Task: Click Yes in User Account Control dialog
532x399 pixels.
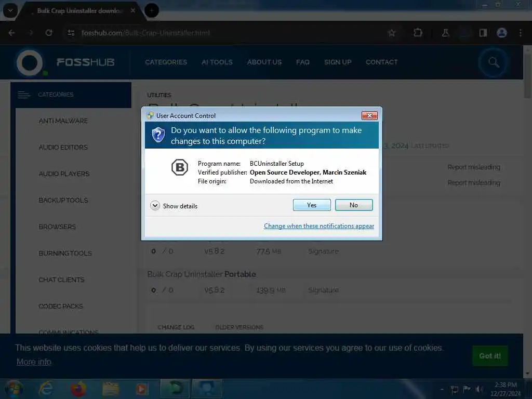Action: (312, 205)
